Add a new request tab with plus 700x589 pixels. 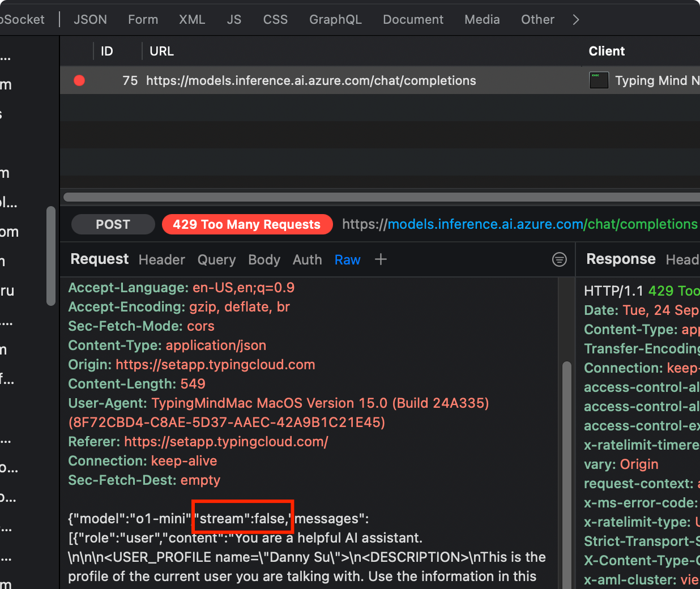(x=381, y=259)
